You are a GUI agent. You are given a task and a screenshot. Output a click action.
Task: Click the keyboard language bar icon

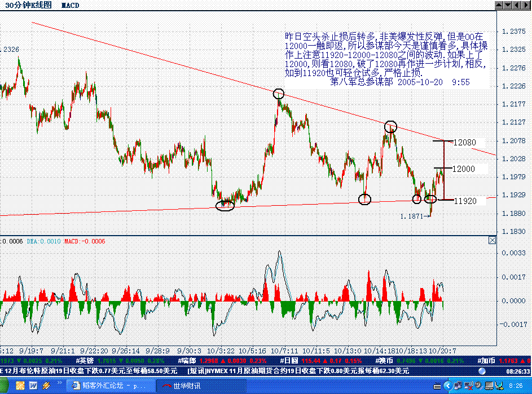pyautogui.click(x=437, y=386)
